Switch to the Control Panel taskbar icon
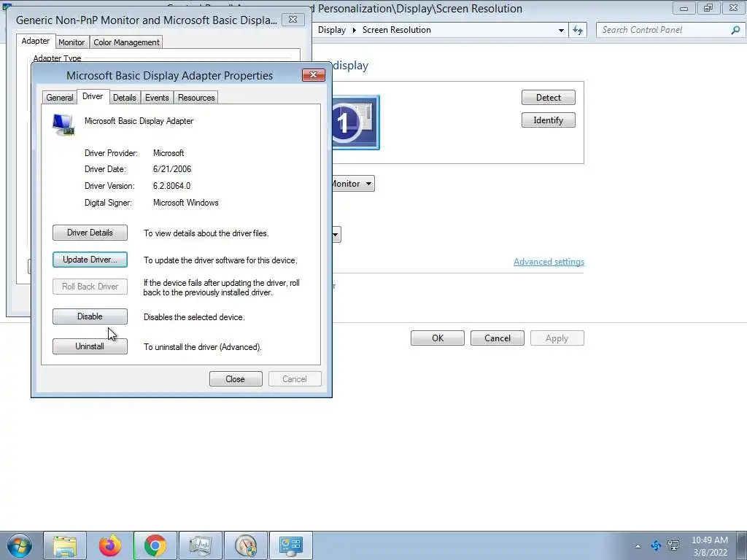The image size is (747, 560). 291,545
